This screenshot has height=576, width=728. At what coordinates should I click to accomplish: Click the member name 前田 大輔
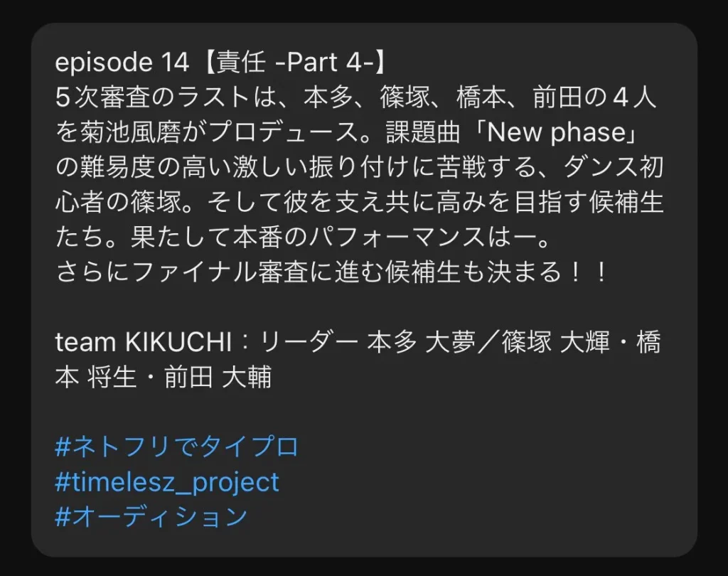(218, 377)
